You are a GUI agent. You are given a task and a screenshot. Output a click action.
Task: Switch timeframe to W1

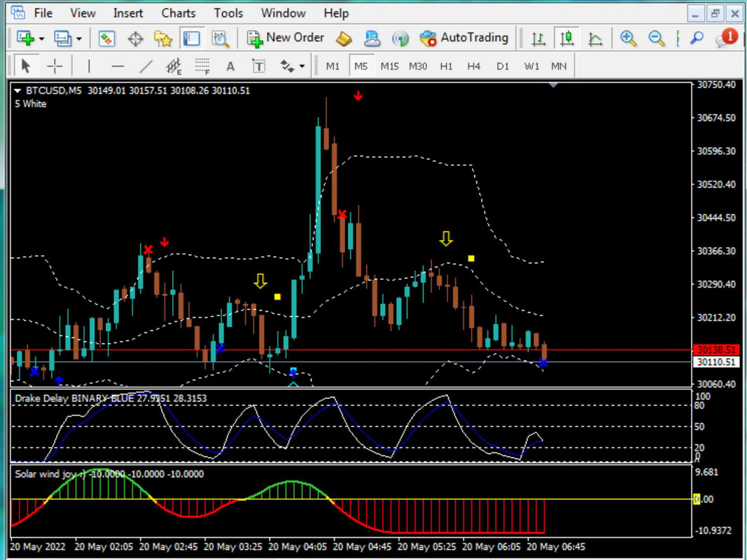click(x=531, y=66)
